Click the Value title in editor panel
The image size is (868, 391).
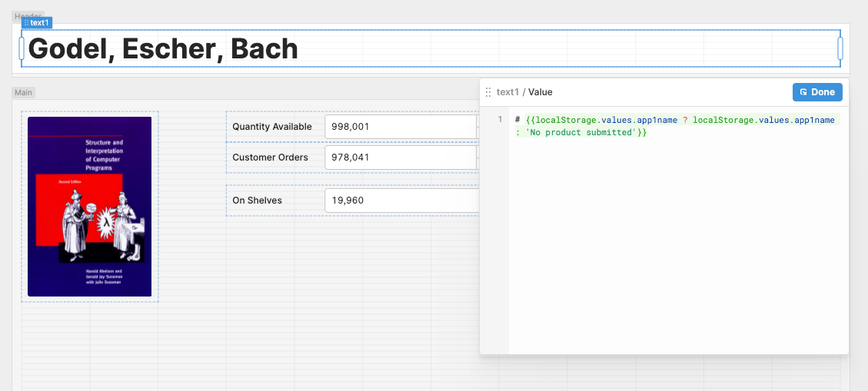[x=540, y=92]
